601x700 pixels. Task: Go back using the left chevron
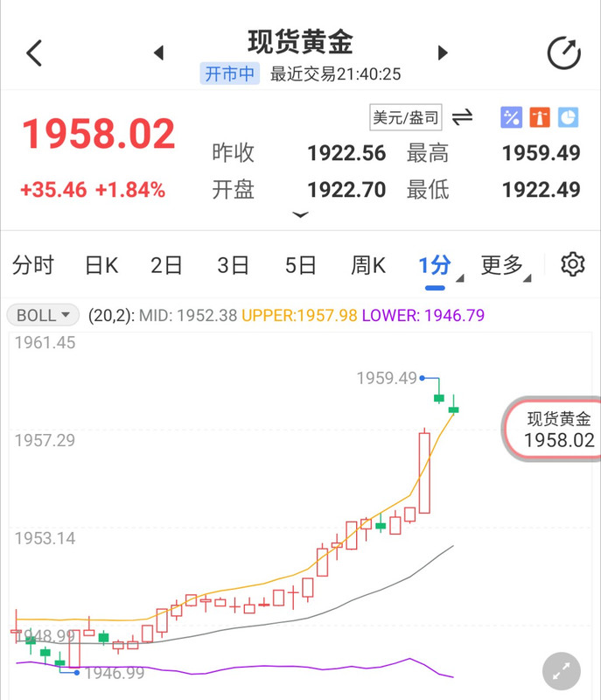[x=34, y=53]
